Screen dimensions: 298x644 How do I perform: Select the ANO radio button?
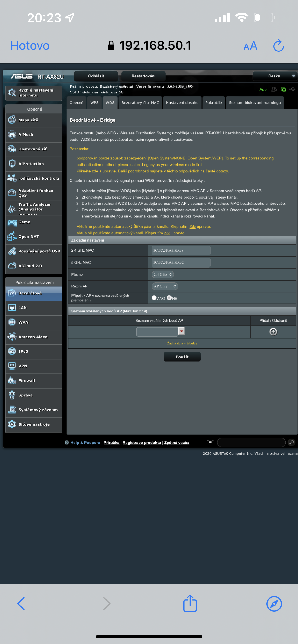[x=154, y=298]
